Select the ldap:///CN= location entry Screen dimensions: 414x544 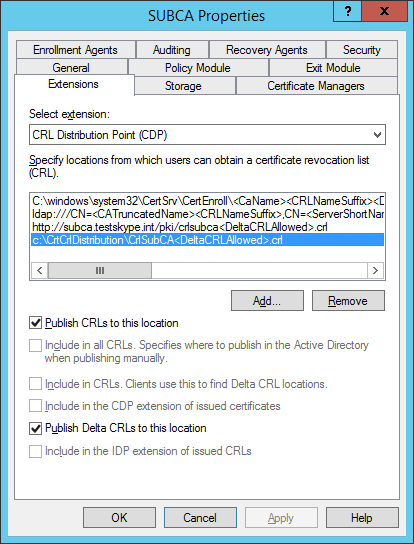208,214
